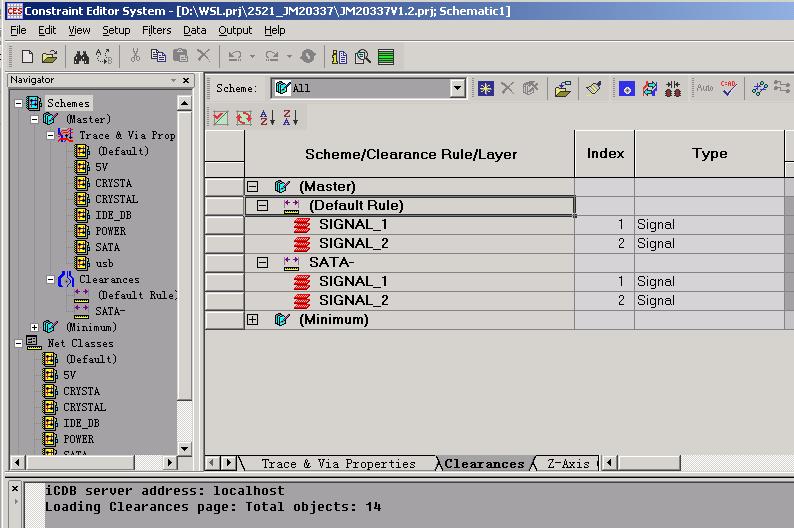Switch to Trace & Via Properties tab
Screen dimensions: 794x528
[x=338, y=464]
